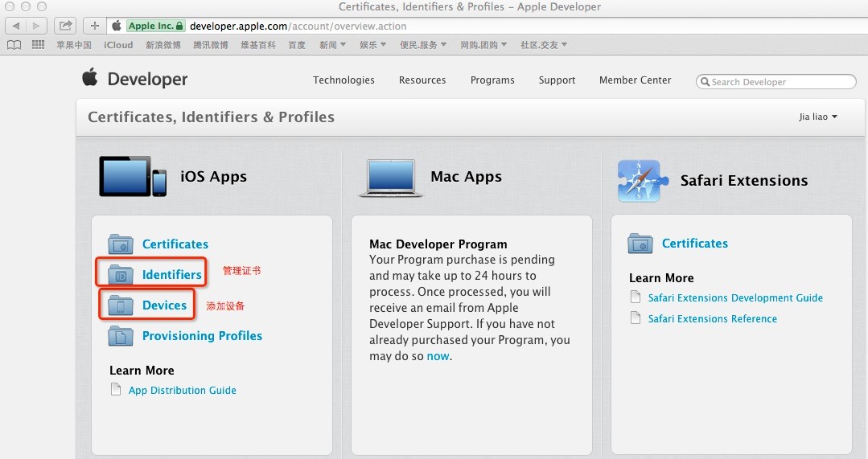The image size is (868, 459).
Task: Click the Apple logo next to Developer
Action: (90, 77)
